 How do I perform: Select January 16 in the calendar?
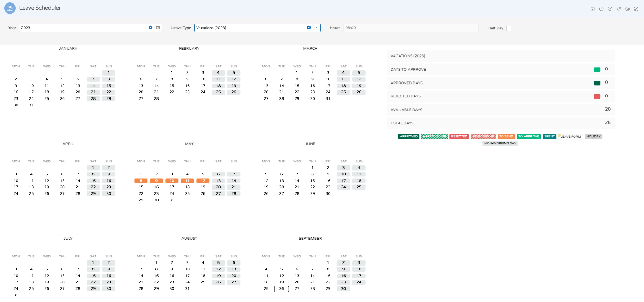click(x=16, y=92)
